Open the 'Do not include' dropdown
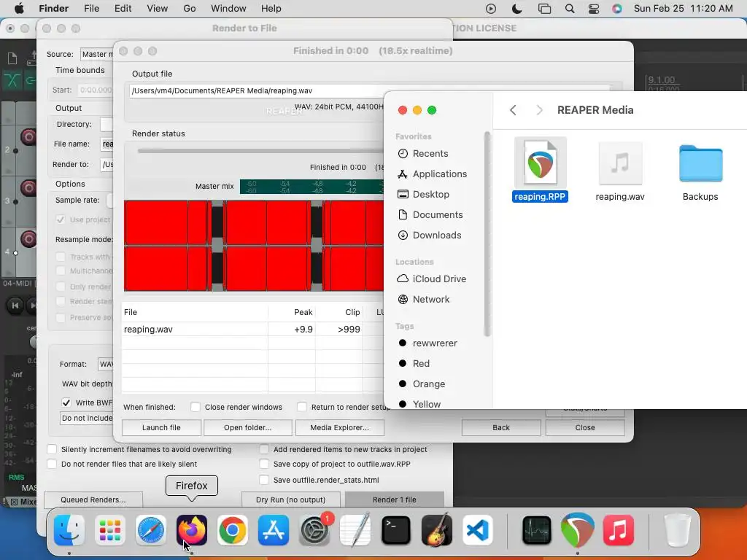 [x=87, y=418]
